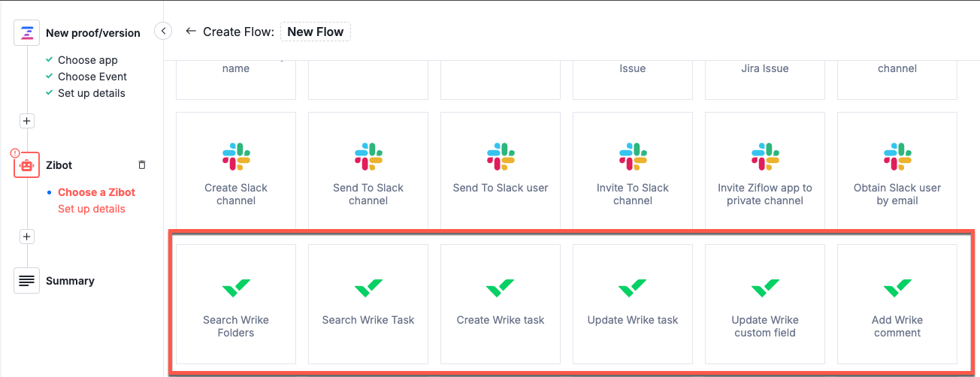Viewport: 980px width, 377px height.
Task: Add a step below the Zibot
Action: 27,237
